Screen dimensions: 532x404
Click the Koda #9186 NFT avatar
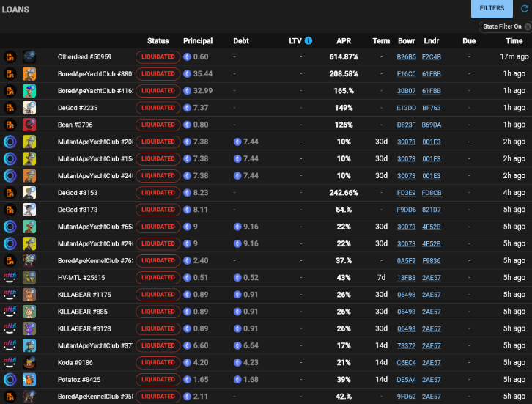29,363
